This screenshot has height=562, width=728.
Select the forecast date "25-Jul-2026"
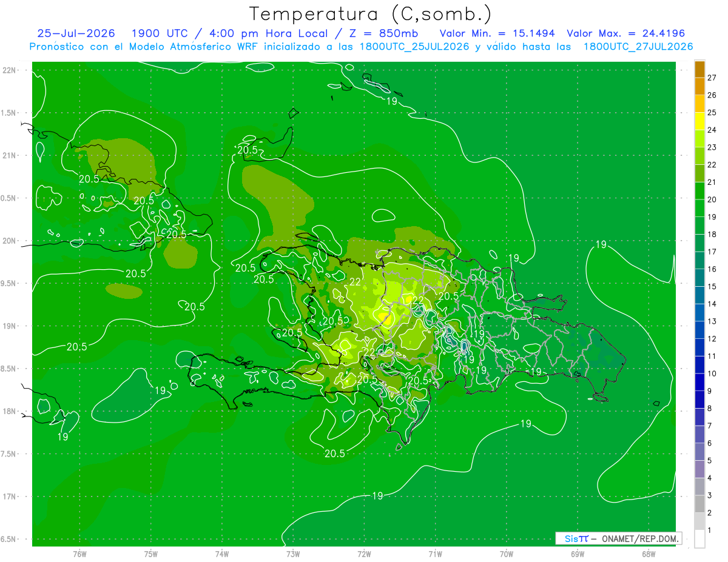pos(75,33)
